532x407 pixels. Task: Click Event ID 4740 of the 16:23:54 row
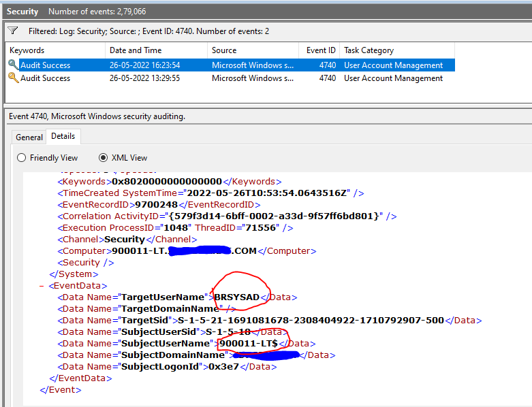click(328, 65)
